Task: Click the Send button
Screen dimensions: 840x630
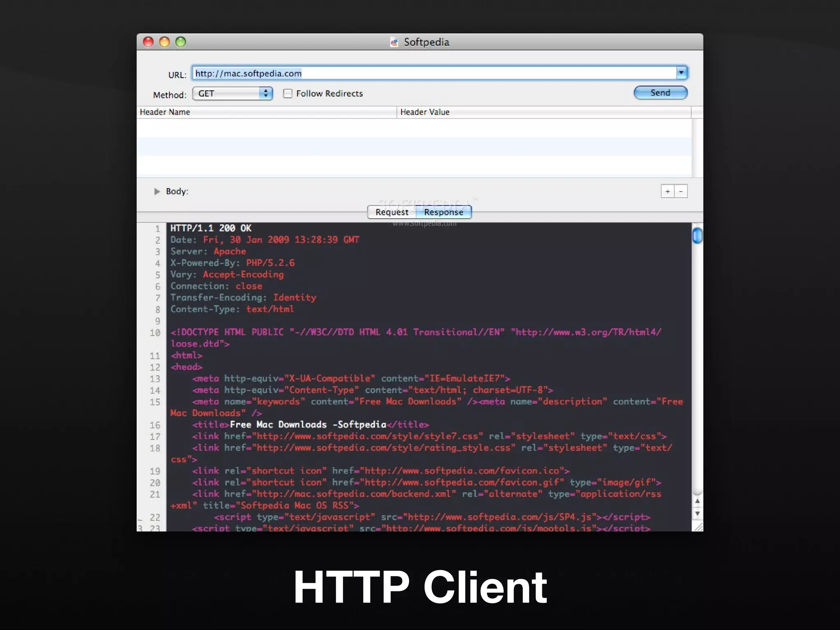Action: tap(660, 93)
